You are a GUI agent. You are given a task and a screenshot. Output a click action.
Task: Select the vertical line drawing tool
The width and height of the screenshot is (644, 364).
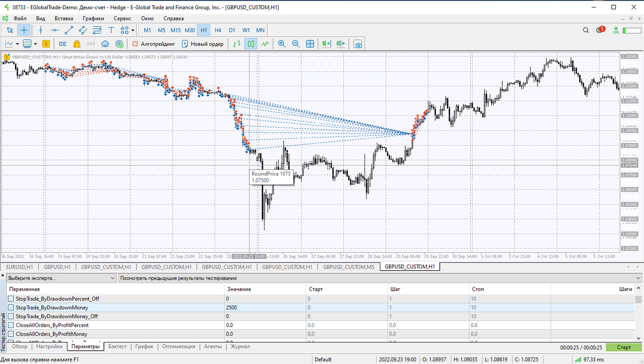click(41, 30)
